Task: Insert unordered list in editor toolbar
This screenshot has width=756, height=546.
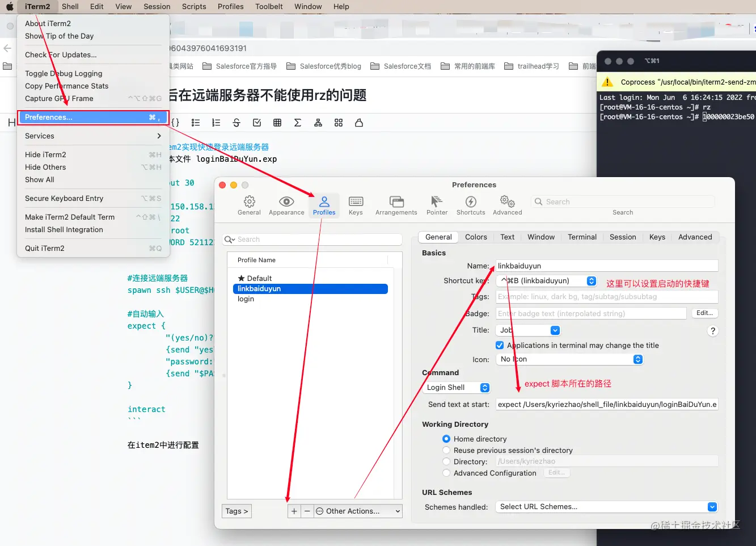Action: click(x=196, y=123)
